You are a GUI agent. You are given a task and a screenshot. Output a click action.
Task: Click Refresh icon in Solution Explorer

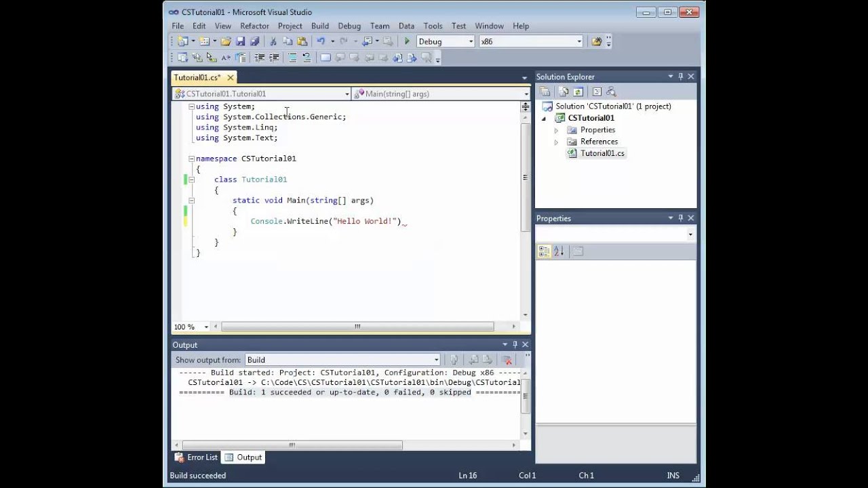click(x=578, y=91)
